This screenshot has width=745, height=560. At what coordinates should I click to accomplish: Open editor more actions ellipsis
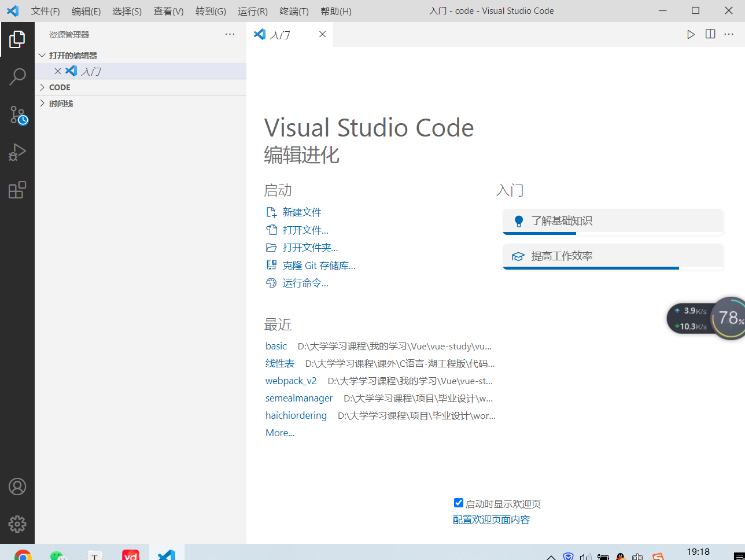tap(729, 34)
